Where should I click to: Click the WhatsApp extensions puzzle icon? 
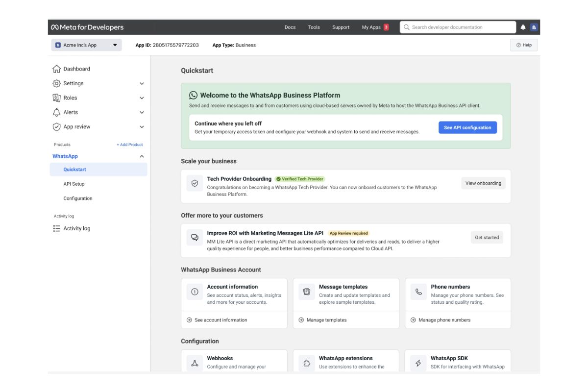click(307, 363)
